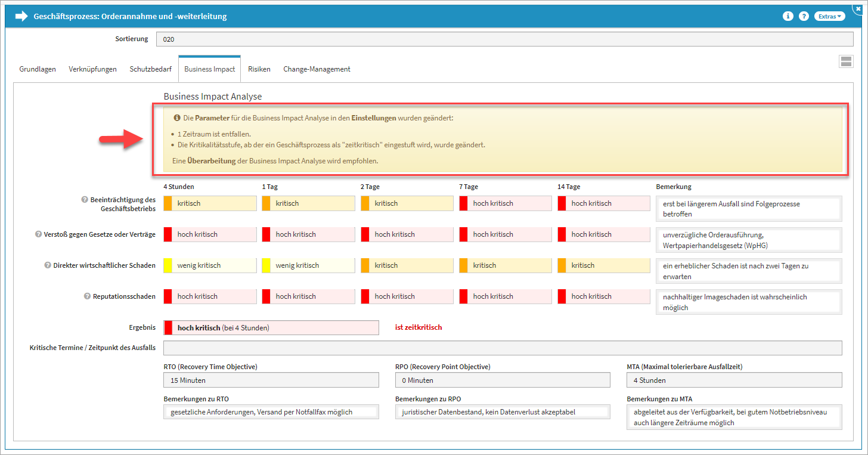The height and width of the screenshot is (455, 868).
Task: Click the info icon in the header
Action: (788, 17)
